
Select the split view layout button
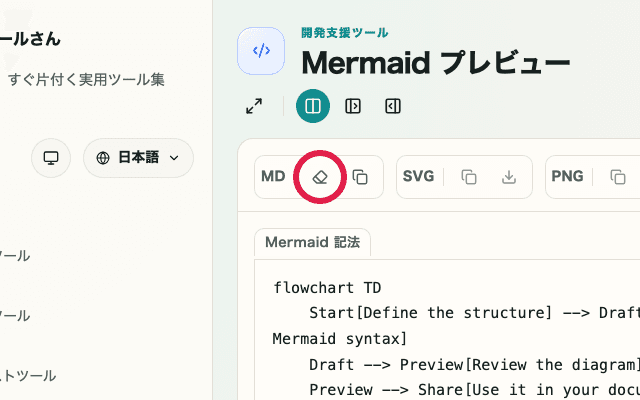pyautogui.click(x=313, y=106)
